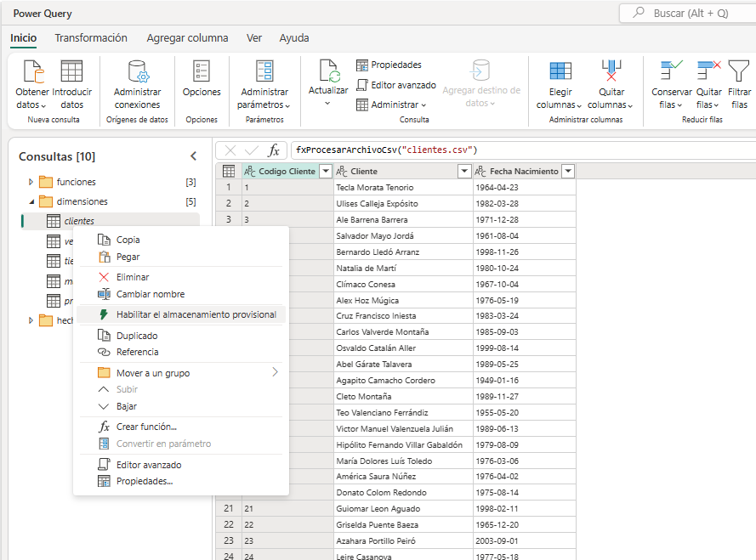The height and width of the screenshot is (560, 756).
Task: Choose Duplicado from the context menu
Action: 137,336
